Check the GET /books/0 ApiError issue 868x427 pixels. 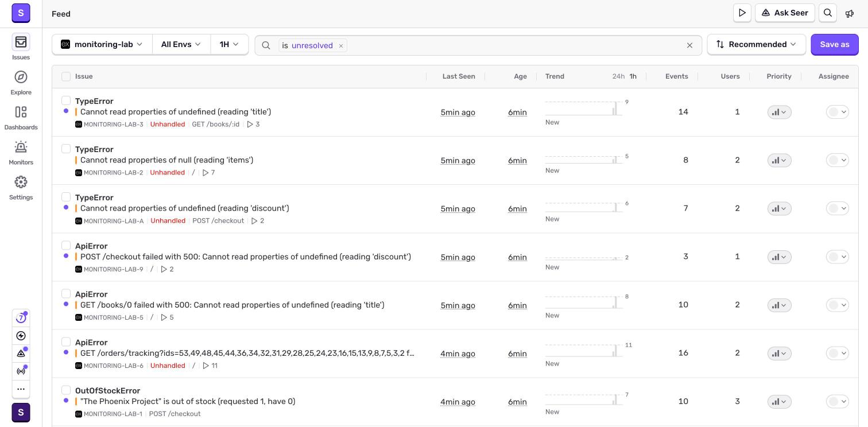click(x=66, y=293)
